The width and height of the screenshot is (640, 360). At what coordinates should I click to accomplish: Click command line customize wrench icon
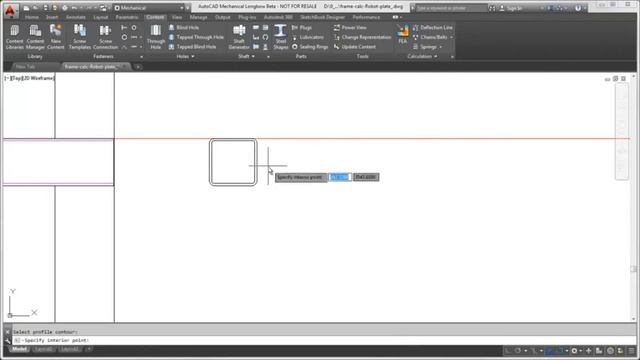pyautogui.click(x=7, y=340)
